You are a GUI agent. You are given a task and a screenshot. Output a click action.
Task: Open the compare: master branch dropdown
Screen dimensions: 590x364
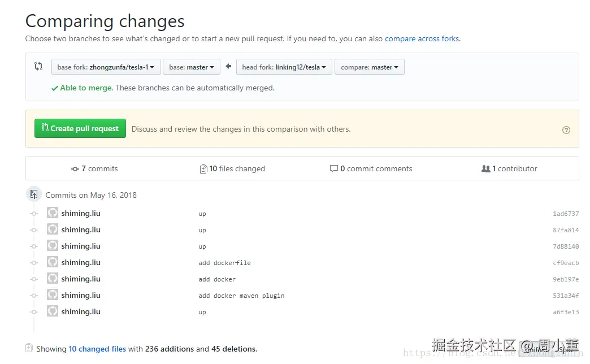tap(370, 67)
